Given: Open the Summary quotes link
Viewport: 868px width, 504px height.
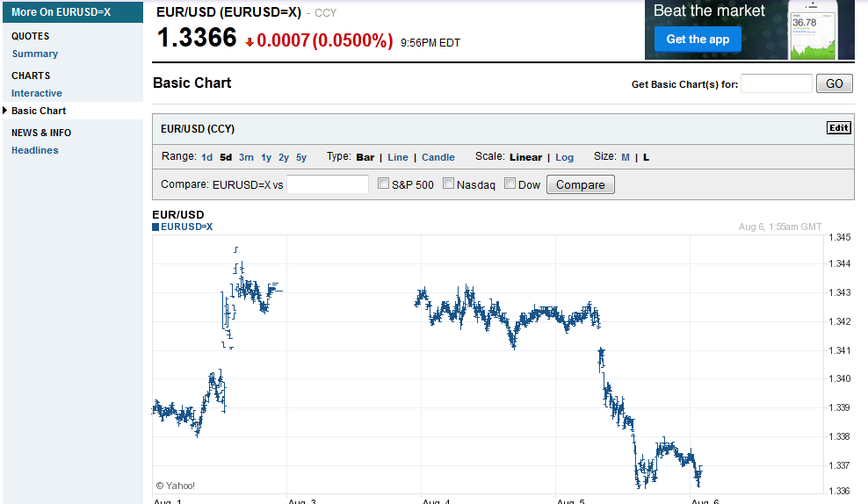Looking at the screenshot, I should [x=35, y=54].
